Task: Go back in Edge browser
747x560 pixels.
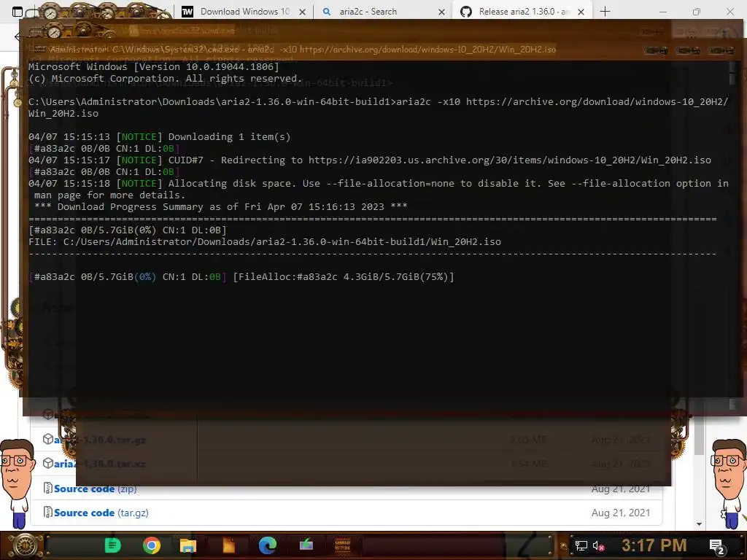Action: click(x=18, y=36)
